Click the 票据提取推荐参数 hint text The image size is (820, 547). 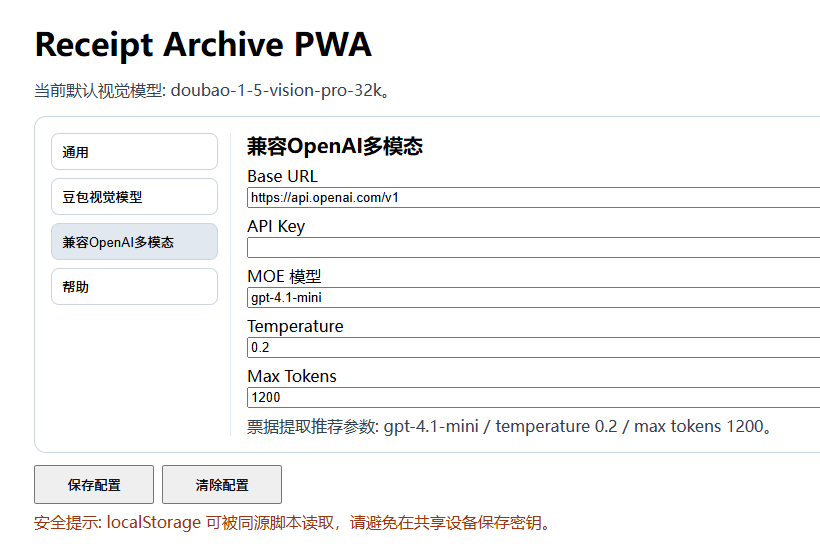pos(511,427)
